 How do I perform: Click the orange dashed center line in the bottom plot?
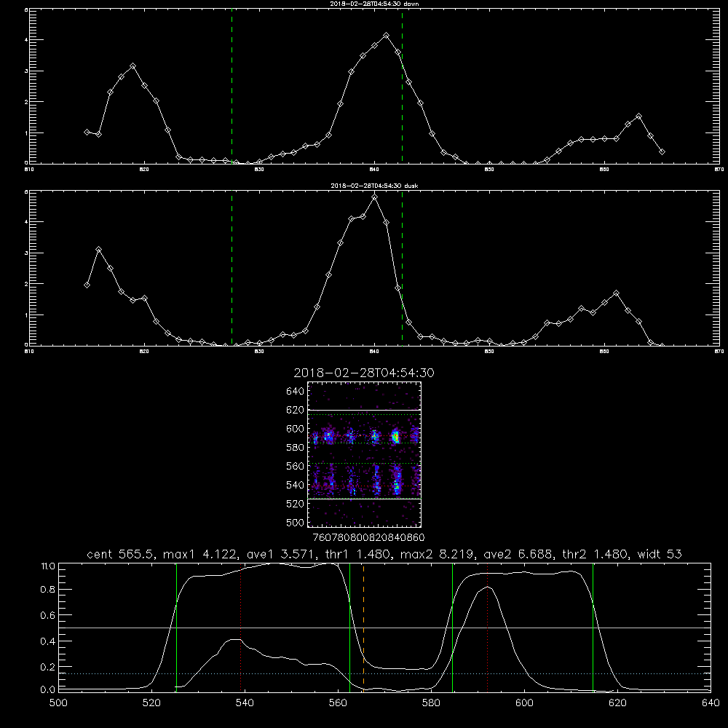pyautogui.click(x=363, y=627)
